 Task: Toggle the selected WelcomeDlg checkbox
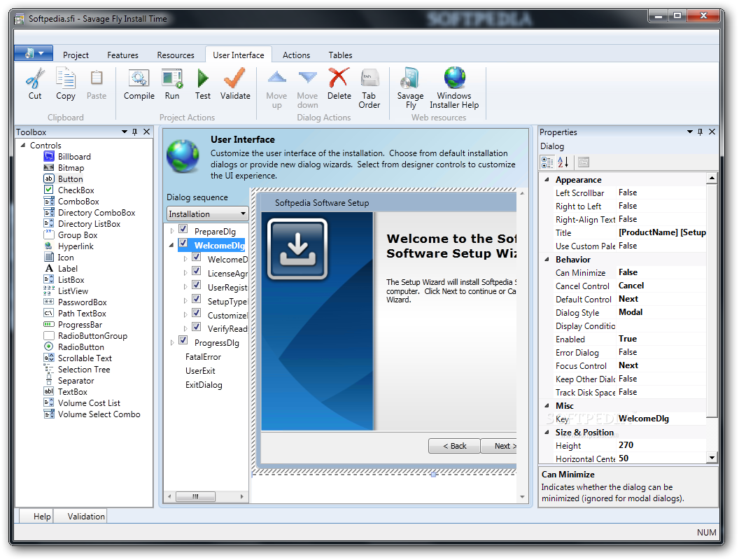pyautogui.click(x=183, y=243)
